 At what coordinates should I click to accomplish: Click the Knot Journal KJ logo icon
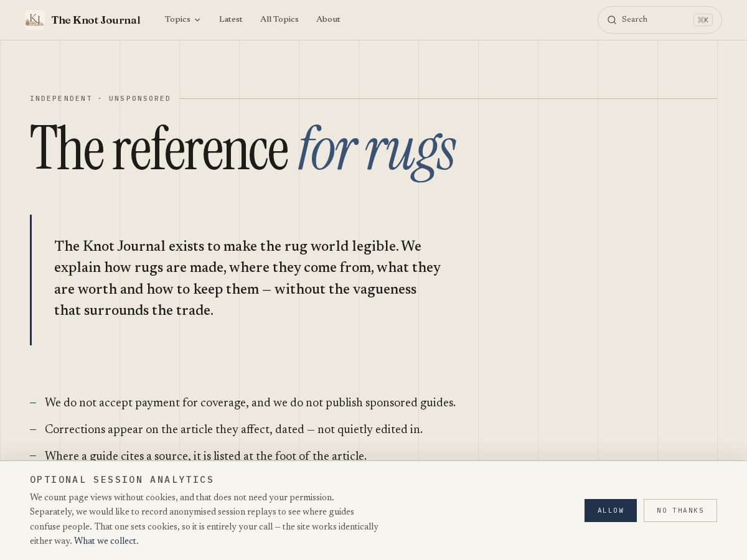point(34,20)
